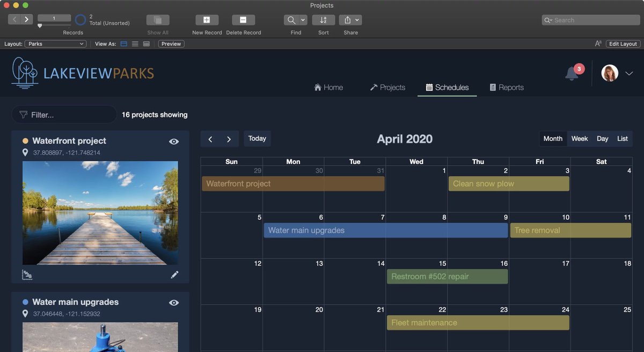Switch to the Reports tab
The height and width of the screenshot is (352, 644).
[506, 87]
